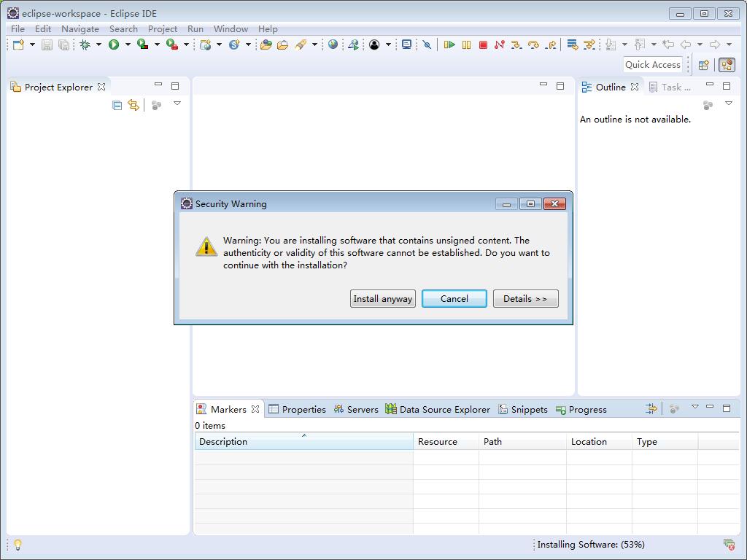Image resolution: width=747 pixels, height=560 pixels.
Task: Switch to the Snippets tab
Action: pyautogui.click(x=523, y=410)
